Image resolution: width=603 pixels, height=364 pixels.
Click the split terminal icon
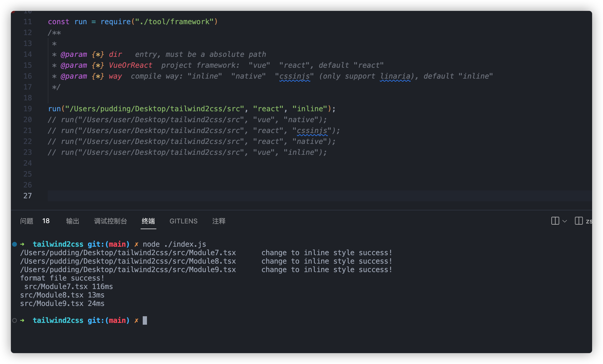(555, 221)
